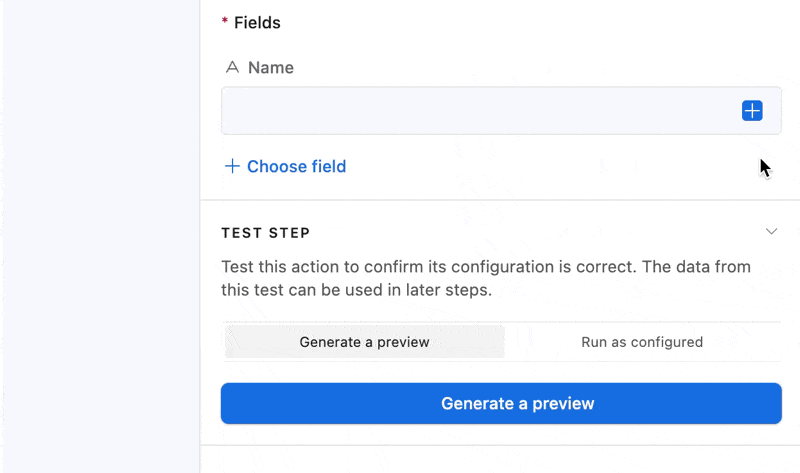Open the Choose field link
The width and height of the screenshot is (800, 473).
(296, 166)
